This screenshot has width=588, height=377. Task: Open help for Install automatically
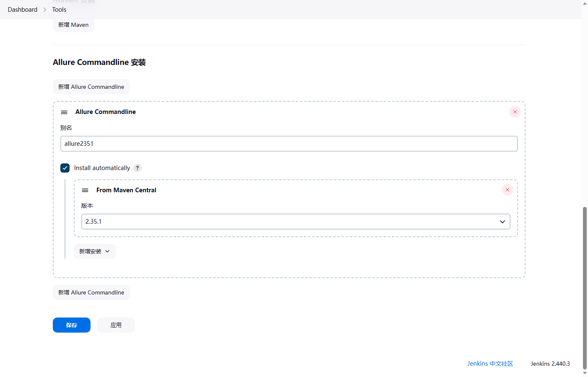(x=137, y=168)
